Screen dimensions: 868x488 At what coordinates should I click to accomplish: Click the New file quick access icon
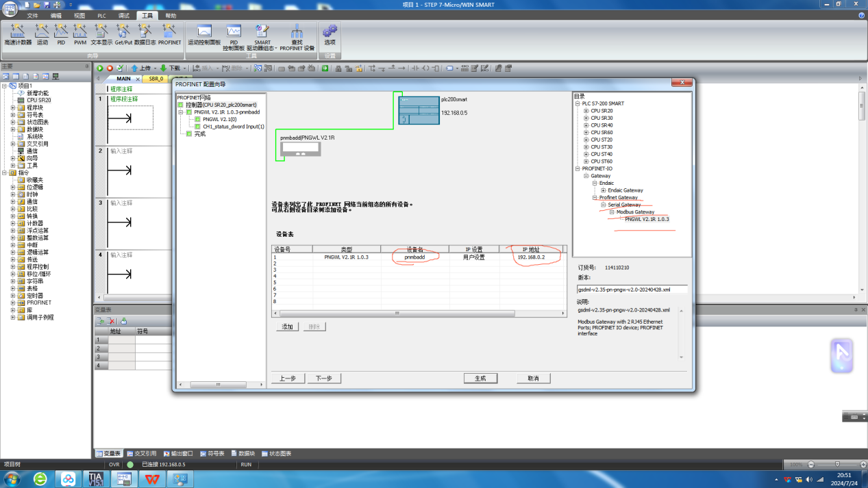click(27, 4)
